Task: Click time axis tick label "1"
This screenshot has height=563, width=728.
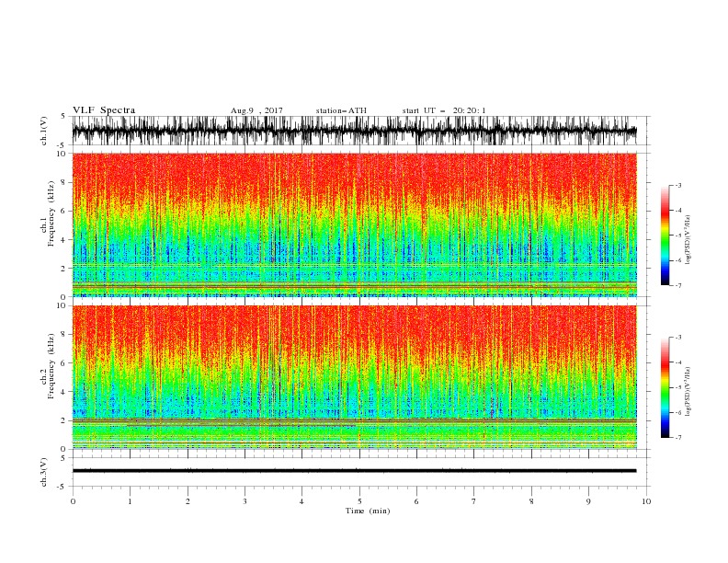Action: pos(130,501)
